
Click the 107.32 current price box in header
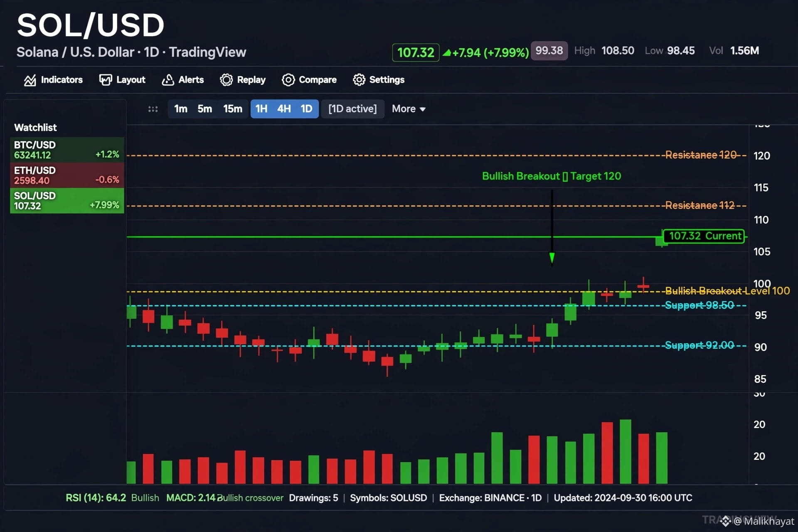[x=416, y=53]
